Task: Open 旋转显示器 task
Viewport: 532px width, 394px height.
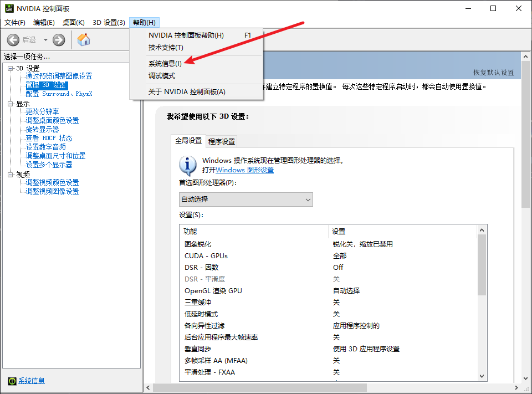Action: click(x=43, y=129)
